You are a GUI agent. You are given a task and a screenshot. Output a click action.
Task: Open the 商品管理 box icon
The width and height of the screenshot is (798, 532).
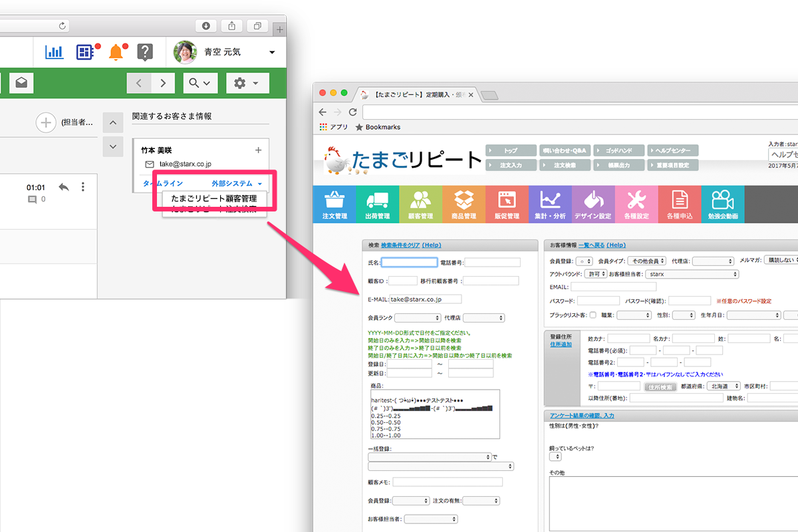464,204
